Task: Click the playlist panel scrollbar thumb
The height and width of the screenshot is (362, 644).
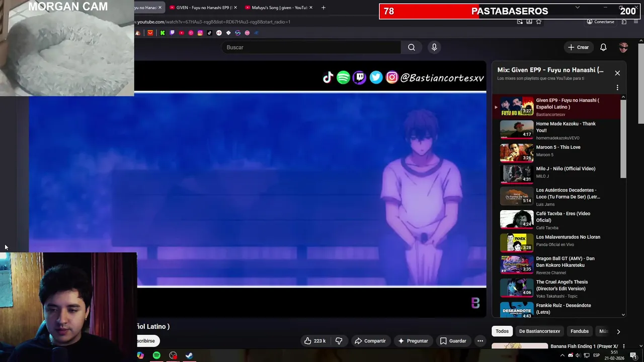Action: 623,138
